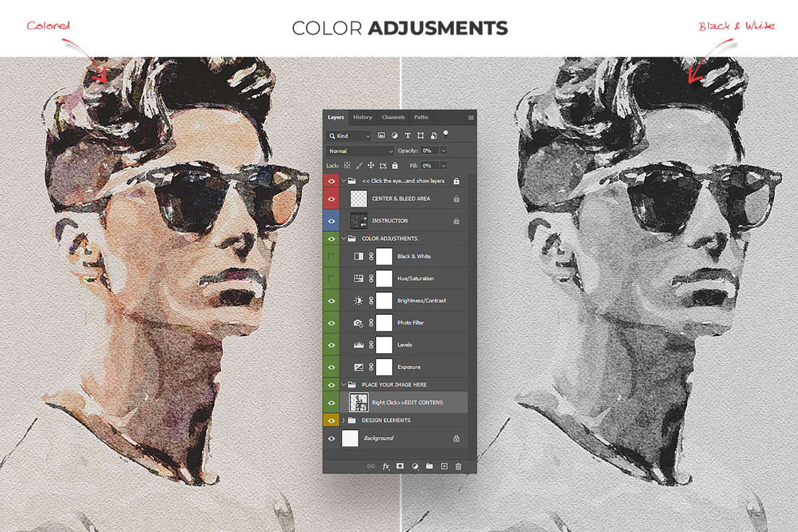The width and height of the screenshot is (798, 532).
Task: Delete layer with trash icon
Action: [x=458, y=467]
